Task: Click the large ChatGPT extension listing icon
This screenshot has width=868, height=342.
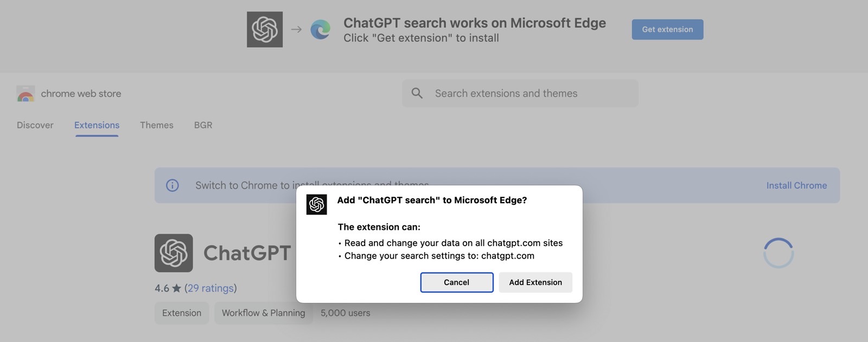Action: click(174, 253)
